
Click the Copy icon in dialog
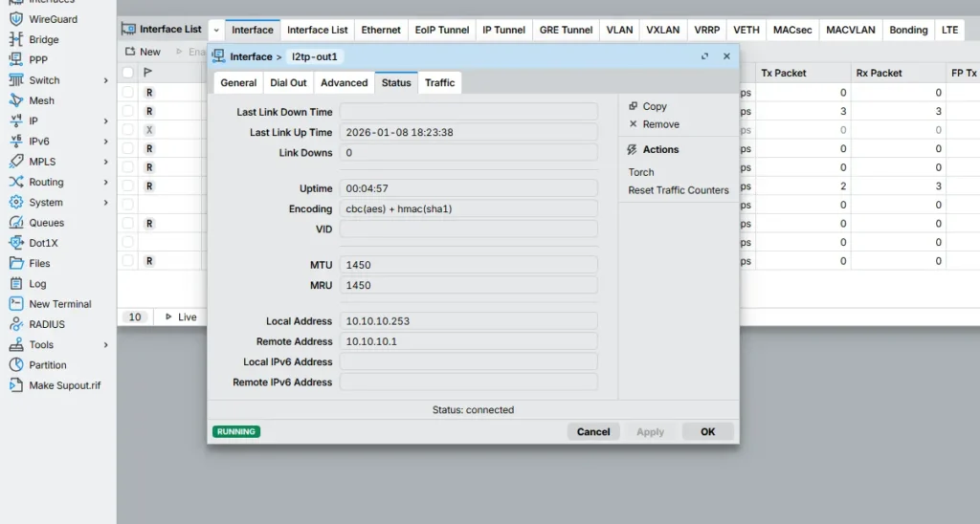click(634, 106)
